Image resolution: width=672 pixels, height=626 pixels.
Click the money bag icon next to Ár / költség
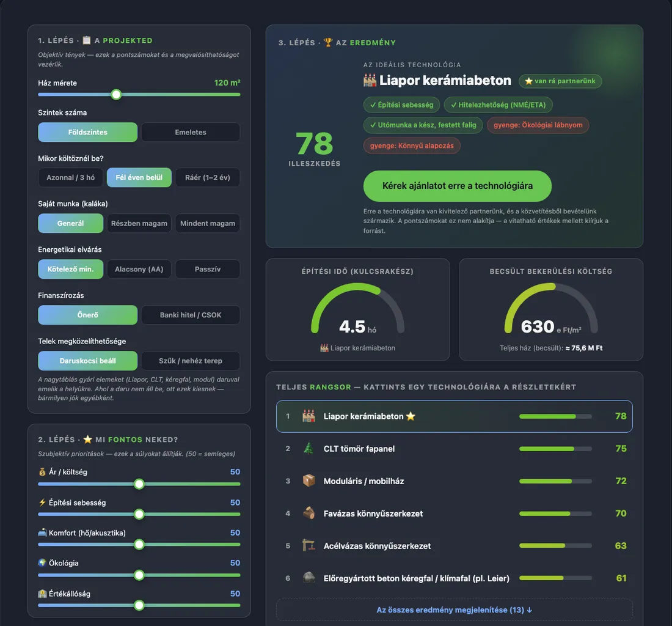click(x=42, y=472)
